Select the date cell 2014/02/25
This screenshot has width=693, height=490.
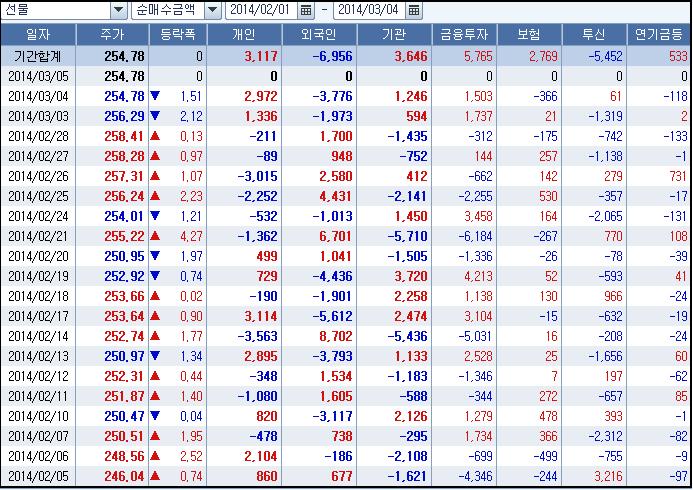click(38, 196)
